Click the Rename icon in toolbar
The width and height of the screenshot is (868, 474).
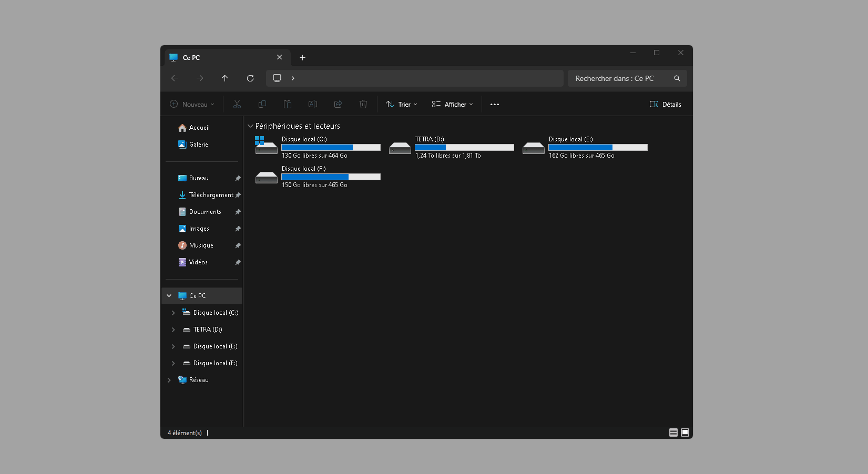(x=313, y=104)
